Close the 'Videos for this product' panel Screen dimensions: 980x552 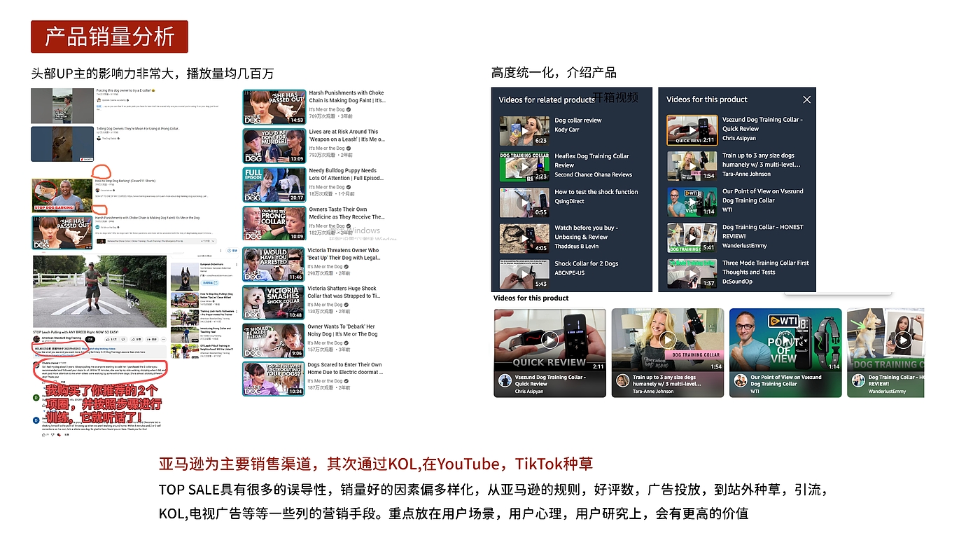pos(806,99)
